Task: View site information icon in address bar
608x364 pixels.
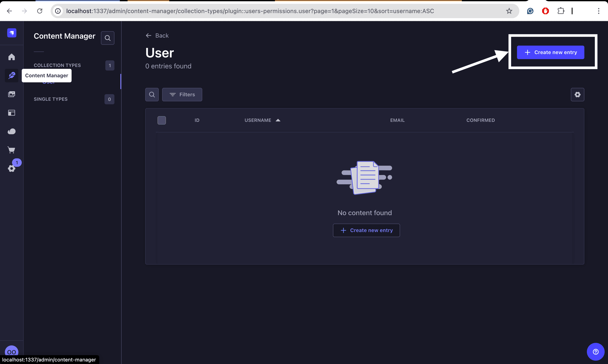Action: [58, 11]
